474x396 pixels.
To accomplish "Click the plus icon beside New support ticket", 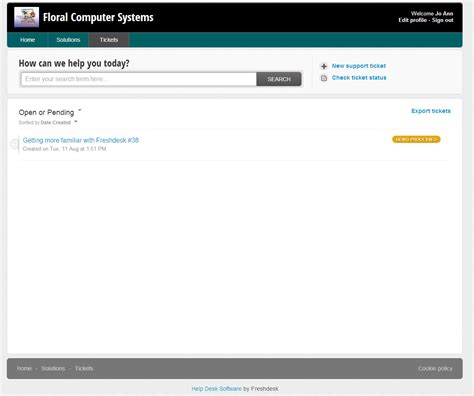I will [x=324, y=66].
